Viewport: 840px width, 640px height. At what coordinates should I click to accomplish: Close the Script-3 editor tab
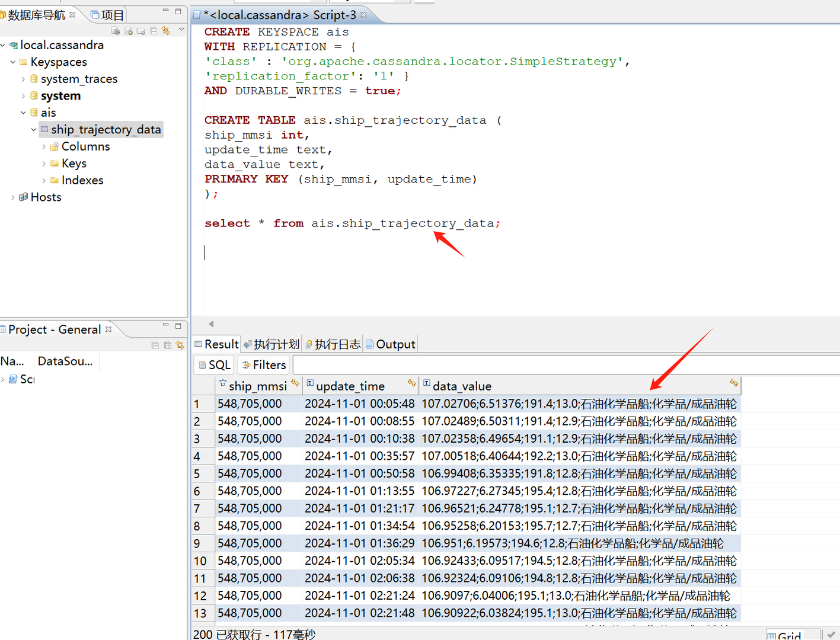click(x=363, y=14)
